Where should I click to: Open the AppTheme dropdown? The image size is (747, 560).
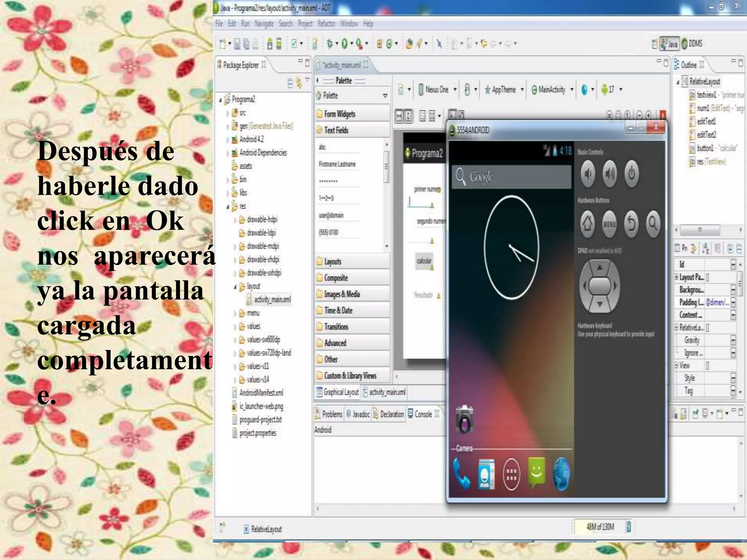(x=504, y=89)
